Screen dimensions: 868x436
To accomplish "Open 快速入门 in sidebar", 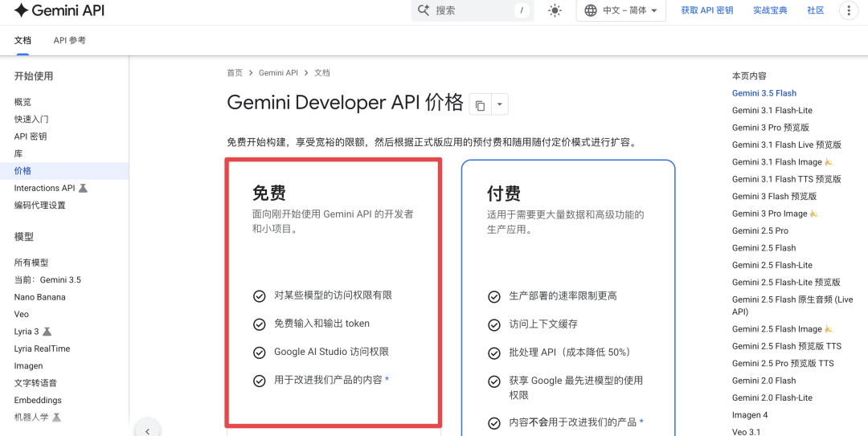I will pyautogui.click(x=31, y=120).
